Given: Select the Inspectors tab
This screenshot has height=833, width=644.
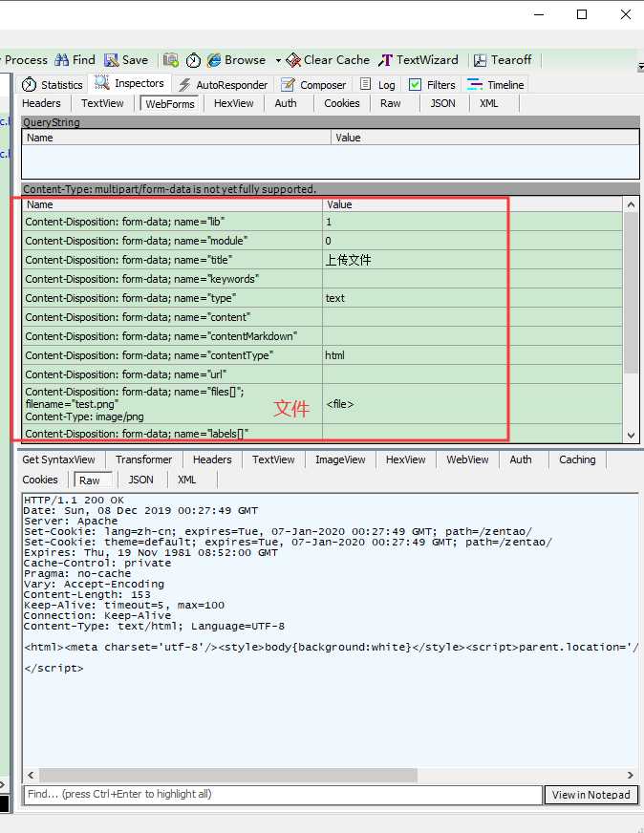Looking at the screenshot, I should [130, 83].
